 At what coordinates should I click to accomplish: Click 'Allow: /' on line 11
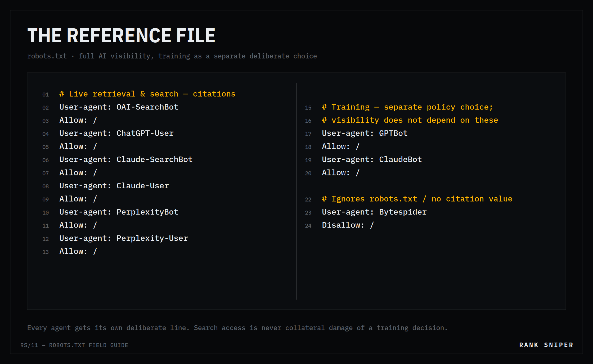pyautogui.click(x=78, y=225)
